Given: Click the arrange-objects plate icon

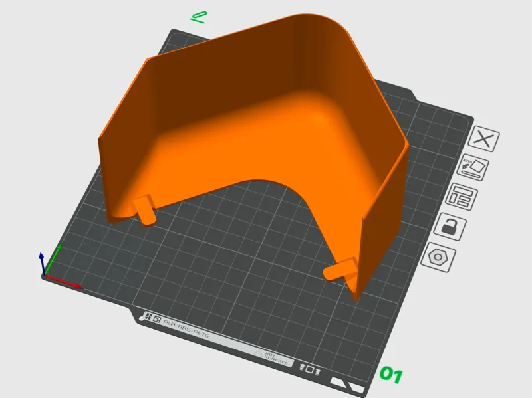Looking at the screenshot, I should tap(462, 197).
